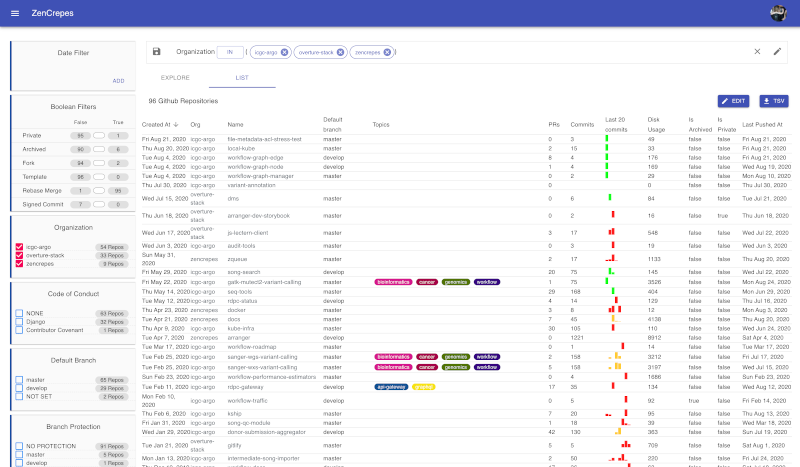The height and width of the screenshot is (467, 800).
Task: Uncheck overture-stack organization checkbox
Action: click(x=19, y=255)
